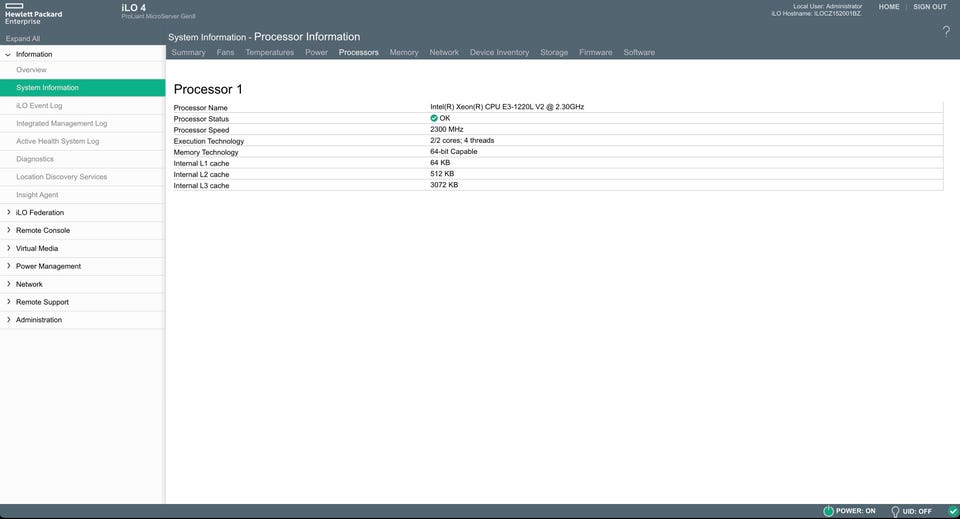Image resolution: width=960 pixels, height=519 pixels.
Task: Click the Memory Technology label
Action: (x=206, y=152)
